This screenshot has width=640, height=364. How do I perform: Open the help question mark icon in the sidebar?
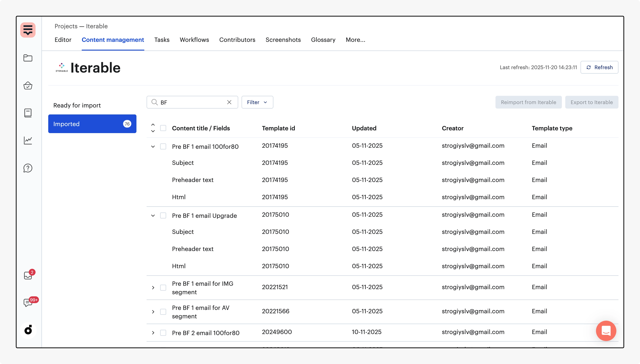tap(28, 168)
